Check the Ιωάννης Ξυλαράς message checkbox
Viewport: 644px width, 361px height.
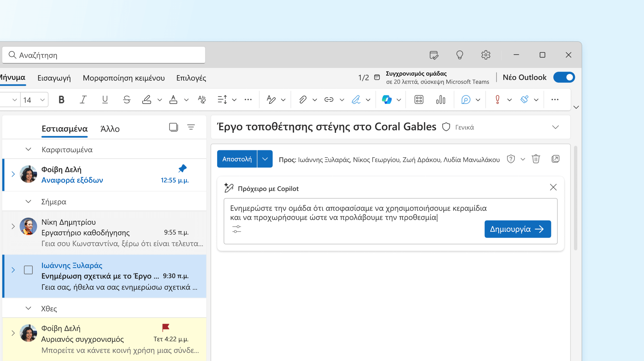point(28,270)
